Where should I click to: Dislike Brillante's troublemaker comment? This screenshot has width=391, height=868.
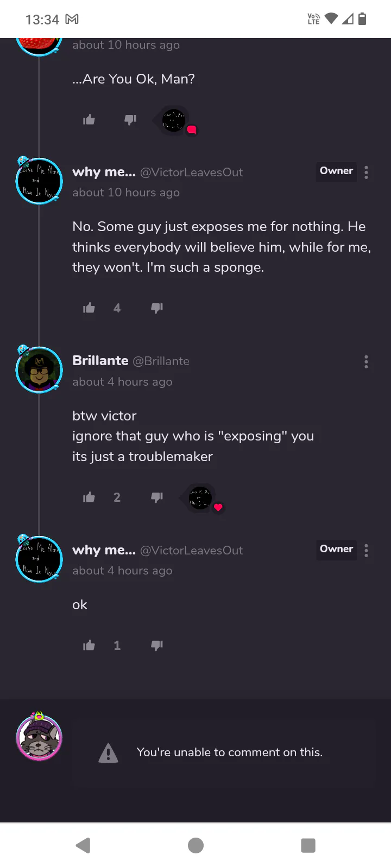click(157, 497)
